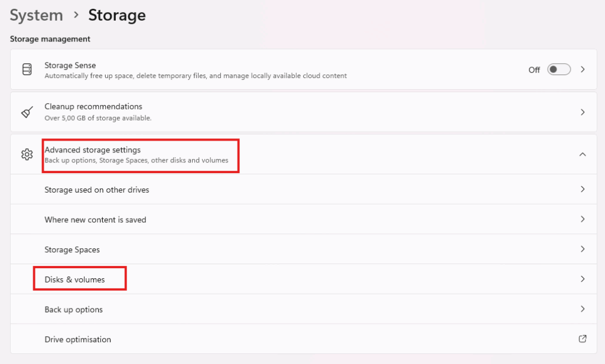The width and height of the screenshot is (605, 364).
Task: Go back to System breadcrumb
Action: 36,15
